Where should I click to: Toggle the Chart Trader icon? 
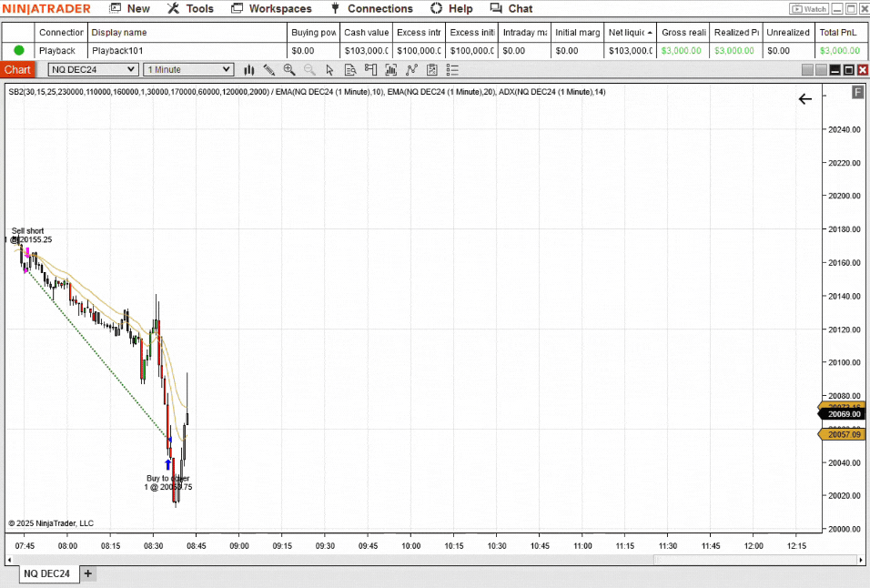[x=370, y=70]
